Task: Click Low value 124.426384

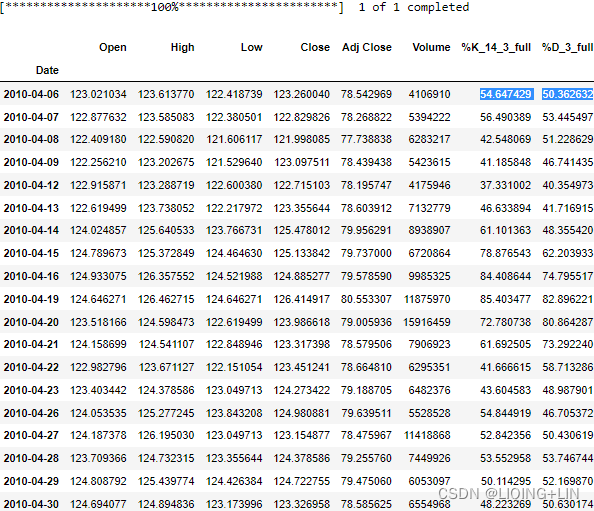Action: click(234, 481)
